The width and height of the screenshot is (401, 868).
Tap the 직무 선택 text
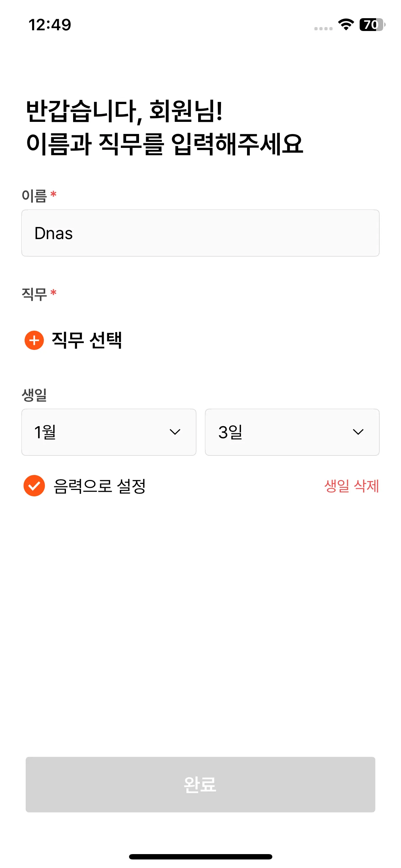pos(87,340)
